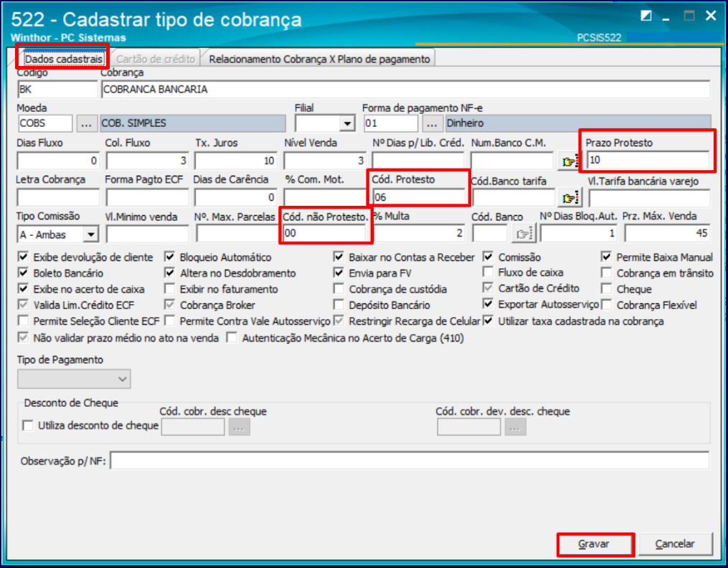The width and height of the screenshot is (728, 568).
Task: Expand the Filial dropdown
Action: coord(347,123)
